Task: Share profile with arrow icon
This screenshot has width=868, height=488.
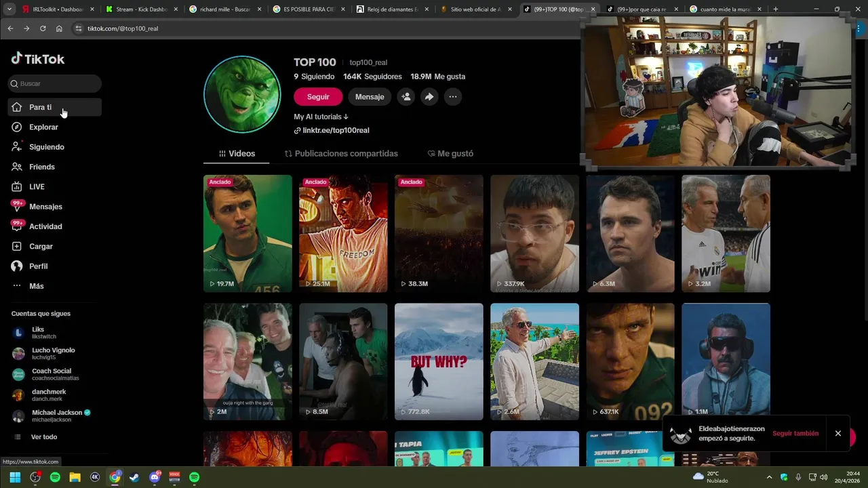Action: pos(429,97)
